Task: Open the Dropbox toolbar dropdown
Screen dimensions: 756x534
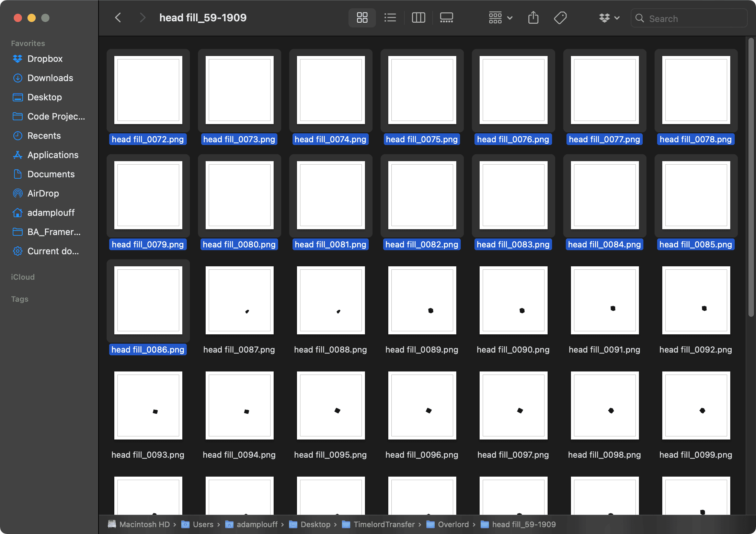Action: tap(609, 18)
